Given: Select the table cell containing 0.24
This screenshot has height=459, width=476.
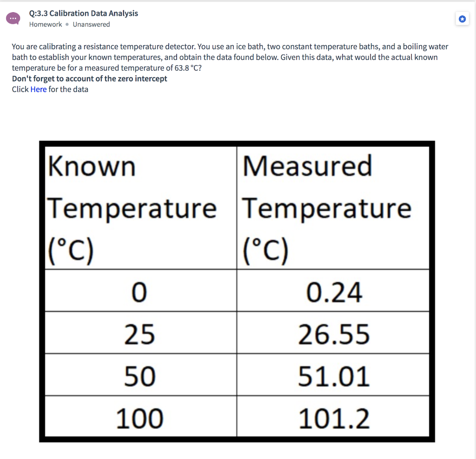Looking at the screenshot, I should pos(333,291).
